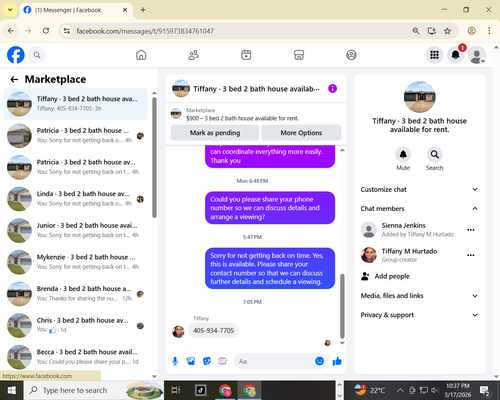The image size is (500, 400).
Task: Go back in browser
Action: pyautogui.click(x=11, y=31)
